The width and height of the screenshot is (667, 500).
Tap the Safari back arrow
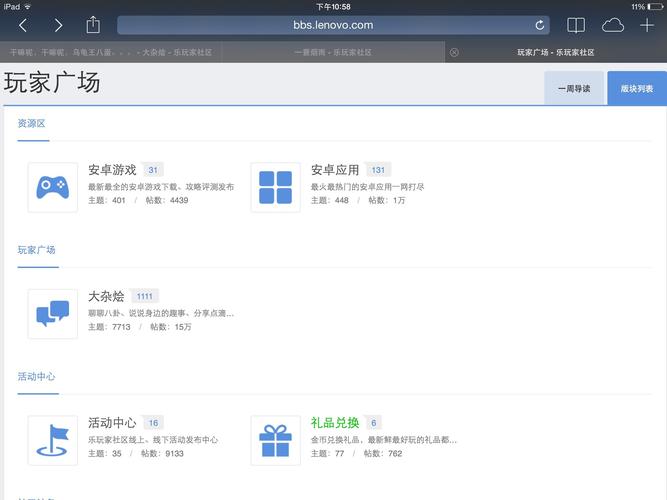(x=23, y=25)
